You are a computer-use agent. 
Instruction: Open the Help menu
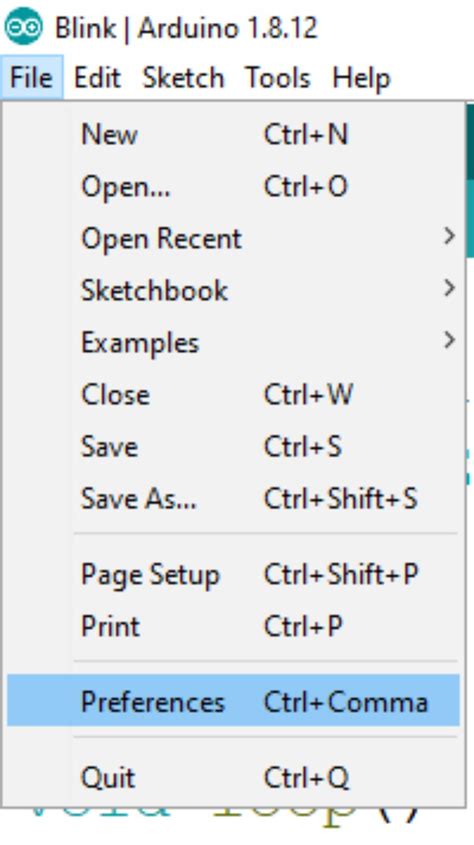(361, 78)
